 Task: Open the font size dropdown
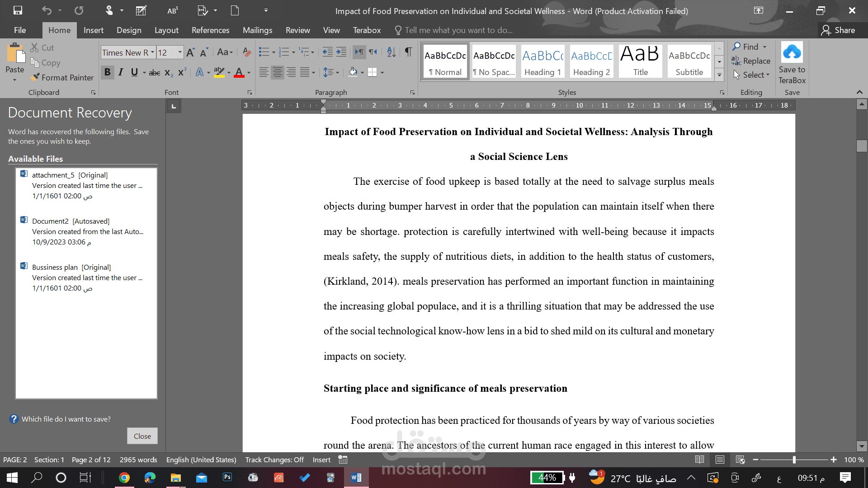pyautogui.click(x=180, y=52)
